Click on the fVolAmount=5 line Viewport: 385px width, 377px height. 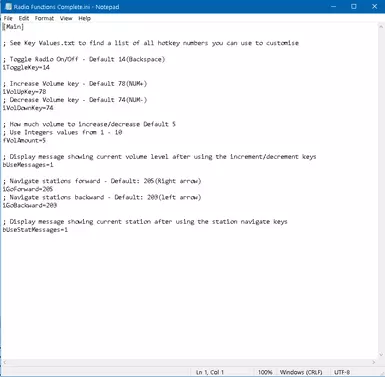point(24,140)
